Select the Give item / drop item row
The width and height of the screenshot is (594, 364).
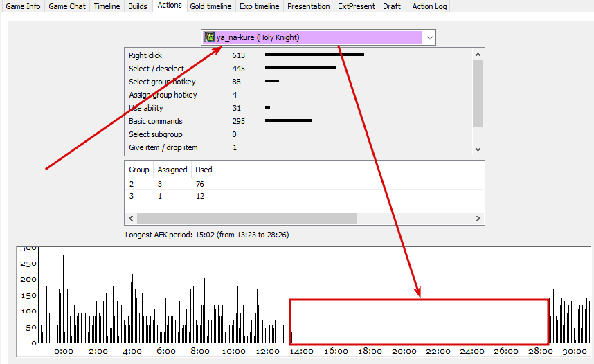point(299,147)
